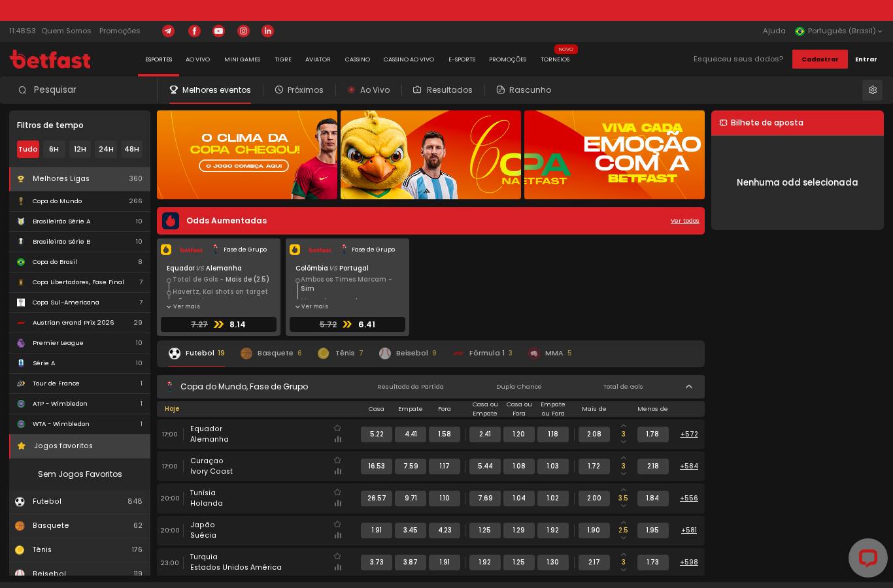Open the Ao Vivo events tab
Viewport: 893px width, 588px height.
click(369, 90)
